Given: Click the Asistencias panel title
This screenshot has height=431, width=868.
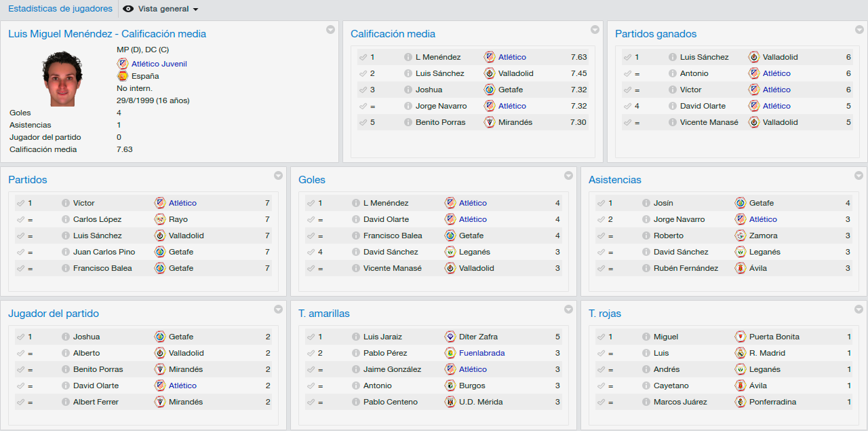Looking at the screenshot, I should pyautogui.click(x=615, y=180).
